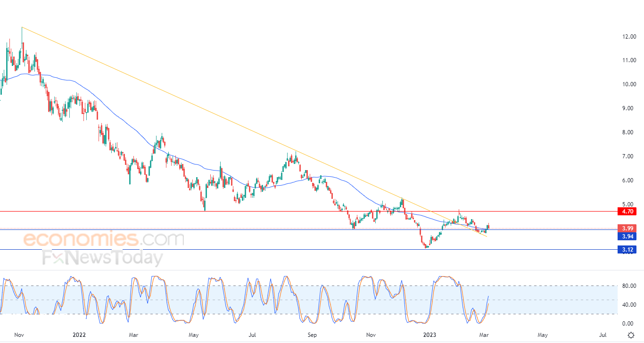Click the 2023 year label on time axis
The height and width of the screenshot is (343, 644).
pos(429,335)
